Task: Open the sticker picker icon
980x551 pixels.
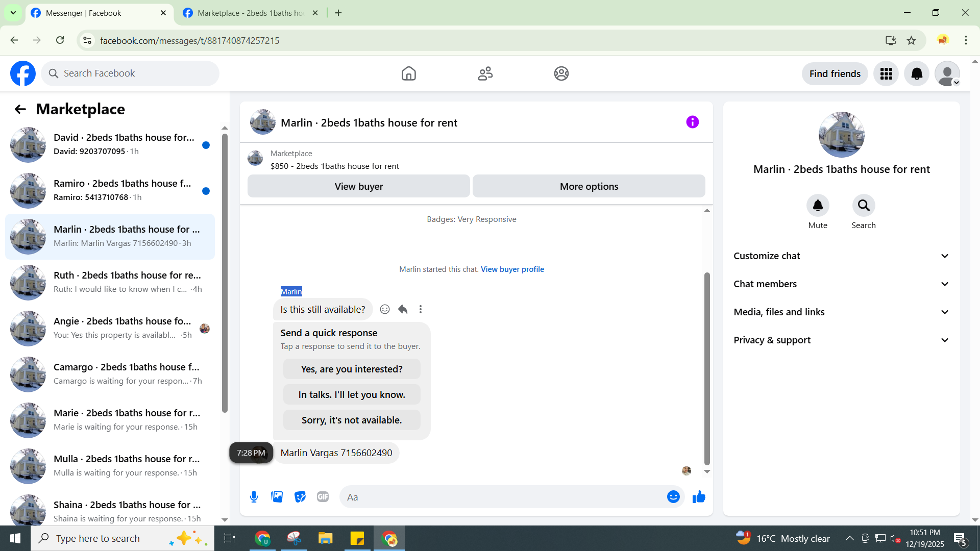Action: coord(300,497)
